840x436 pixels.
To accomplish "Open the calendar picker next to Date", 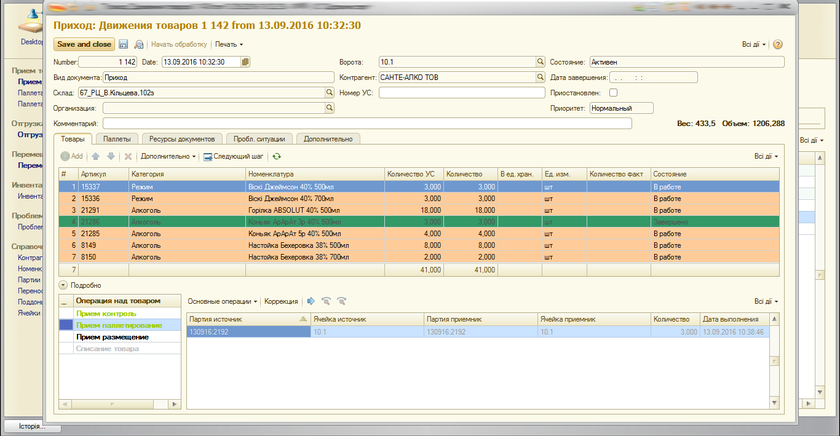I will point(245,62).
